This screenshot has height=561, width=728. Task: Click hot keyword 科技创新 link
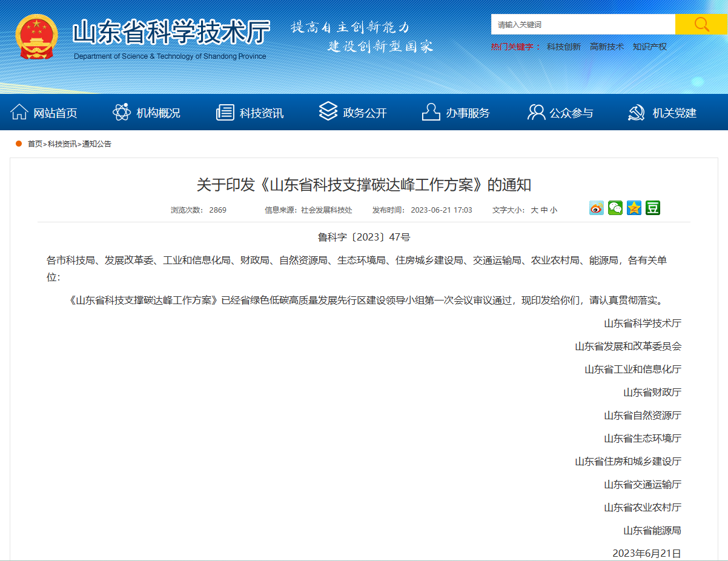563,47
